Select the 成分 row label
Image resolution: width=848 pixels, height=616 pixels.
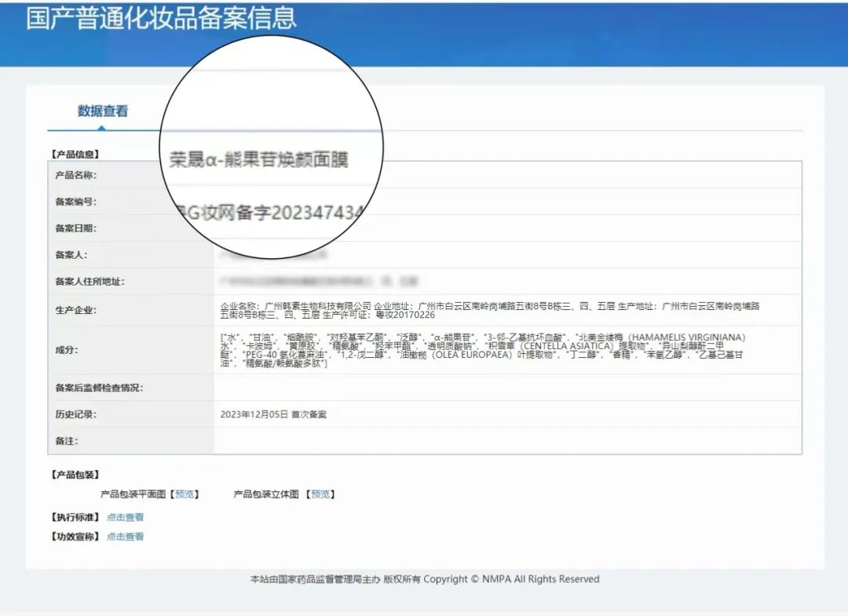coord(67,350)
